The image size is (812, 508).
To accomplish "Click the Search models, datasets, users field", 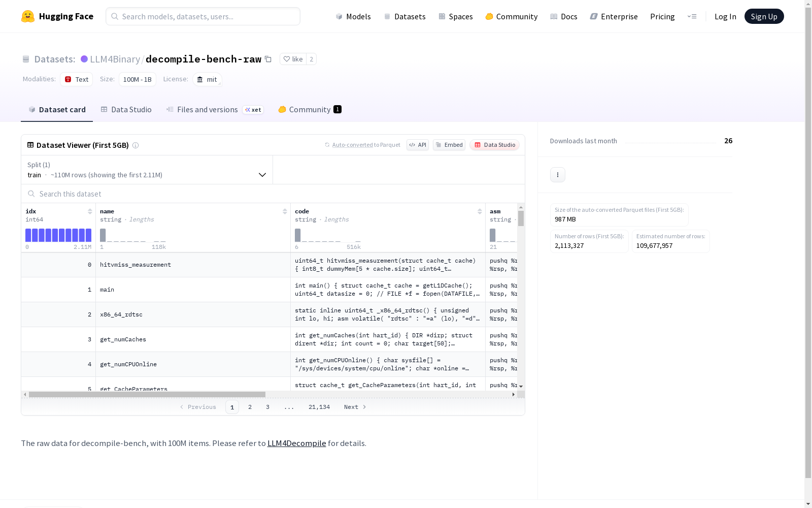I will 203,16.
